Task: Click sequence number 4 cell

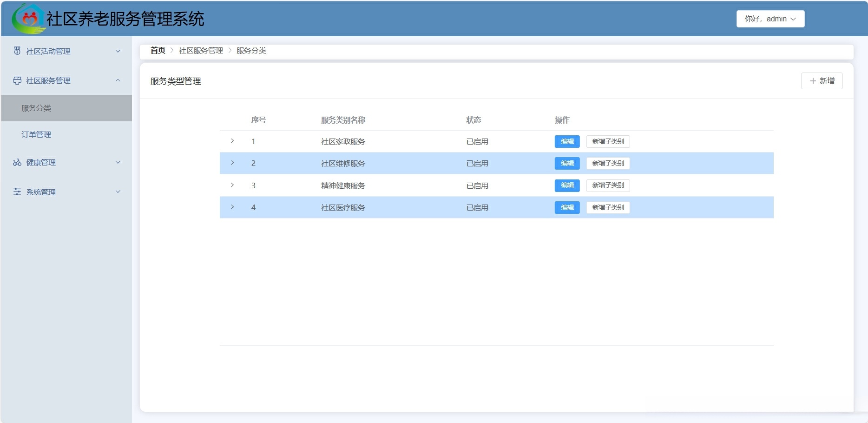Action: point(253,207)
